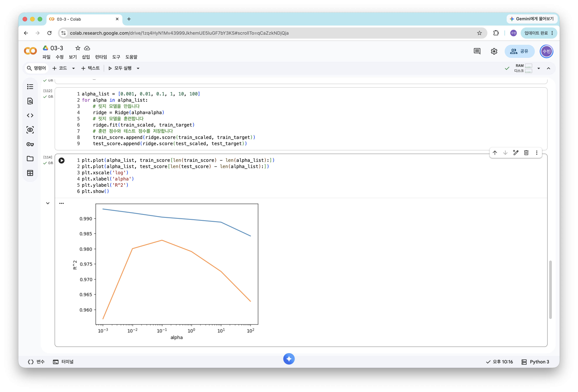Open the files folder sidebar icon
The width and height of the screenshot is (578, 392).
pos(30,159)
